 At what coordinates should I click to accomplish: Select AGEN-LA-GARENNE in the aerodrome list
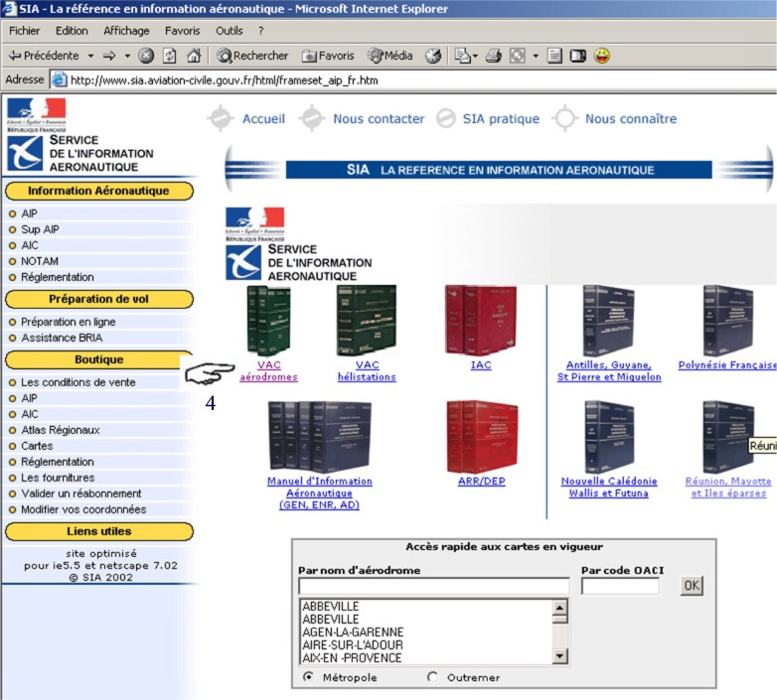[x=353, y=632]
